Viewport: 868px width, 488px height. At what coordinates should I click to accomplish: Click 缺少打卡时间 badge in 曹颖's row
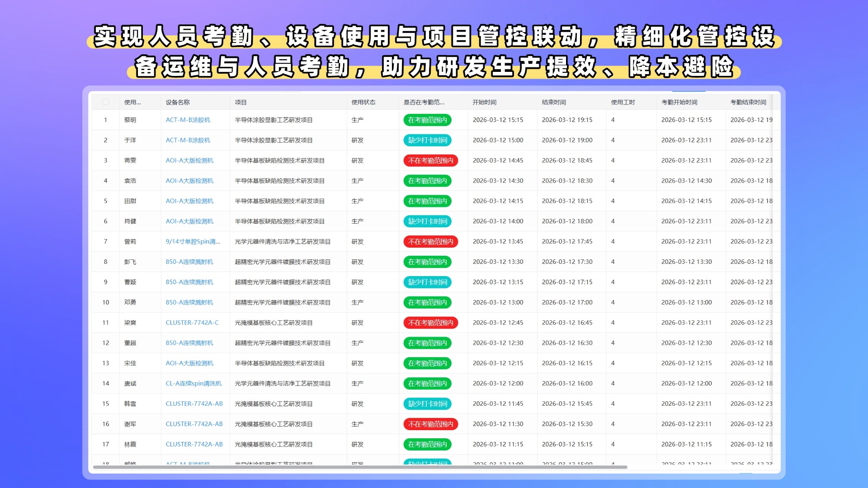(427, 282)
